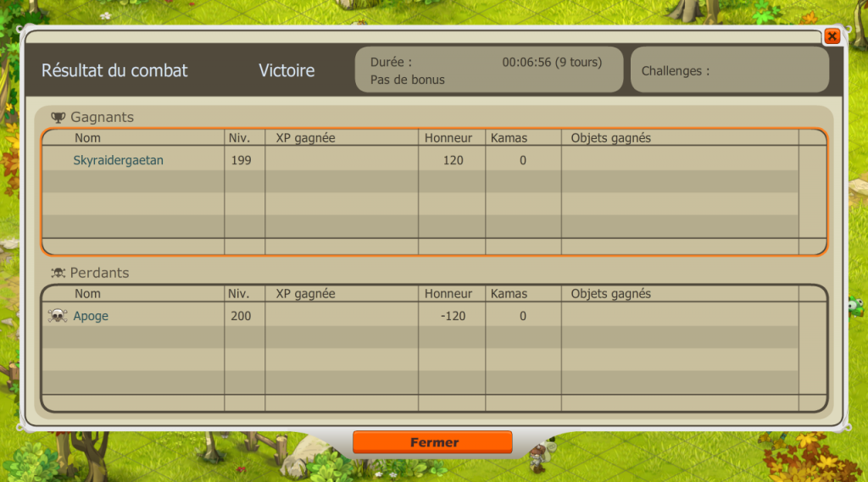Open Skyraidergaetan player name link
The width and height of the screenshot is (868, 482).
[119, 160]
